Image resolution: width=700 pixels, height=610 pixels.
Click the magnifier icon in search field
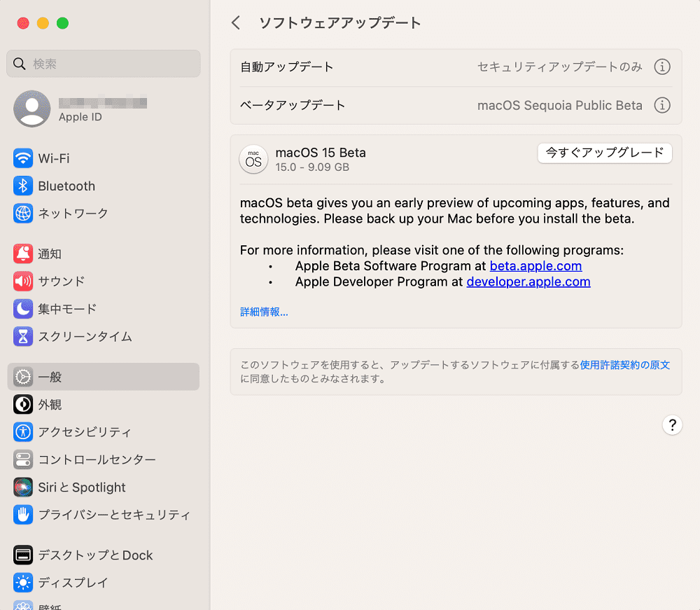(x=19, y=64)
